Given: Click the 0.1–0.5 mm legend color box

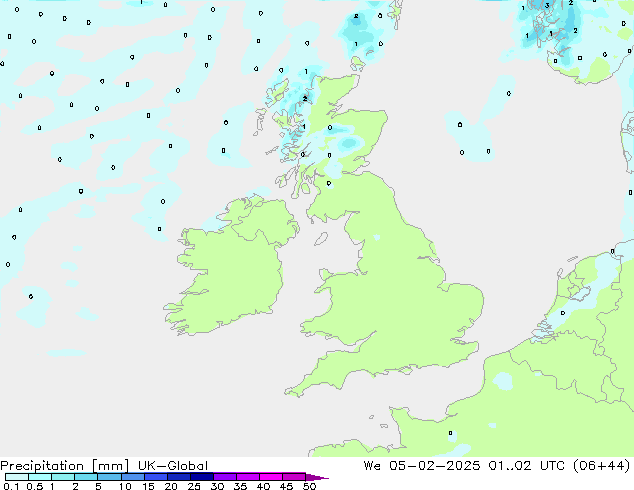Looking at the screenshot, I should tap(17, 477).
